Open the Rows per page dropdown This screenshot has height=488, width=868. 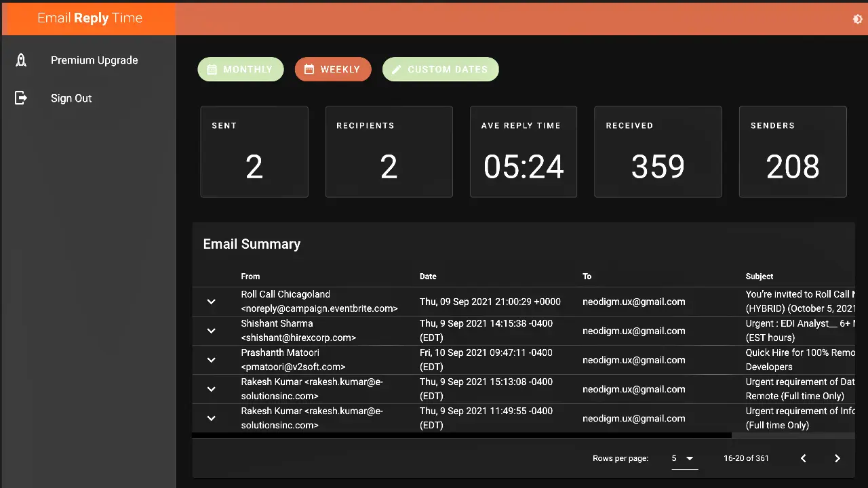(x=683, y=458)
